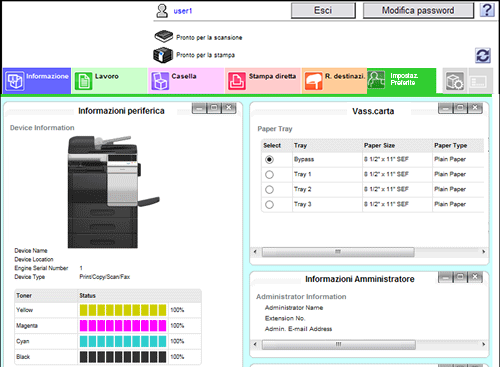Click the Administrator panel horizontal scrollbar thumb
This screenshot has width=500, height=367.
pyautogui.click(x=339, y=344)
